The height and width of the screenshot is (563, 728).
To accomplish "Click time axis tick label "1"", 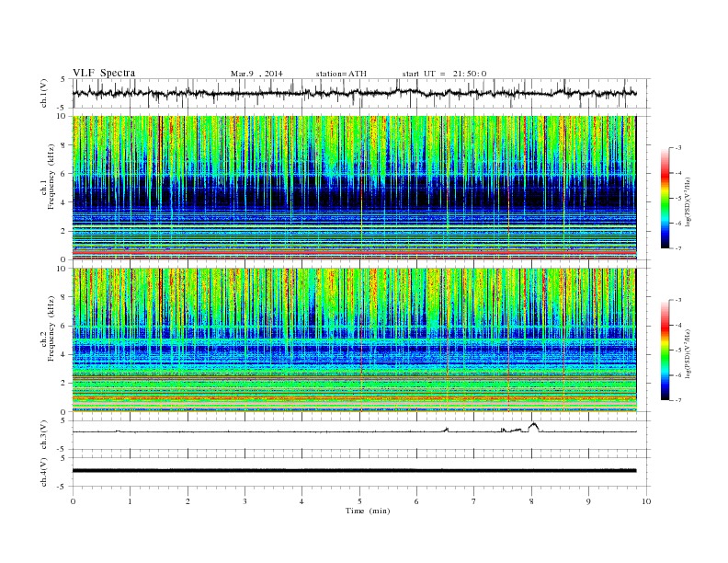I will [131, 501].
